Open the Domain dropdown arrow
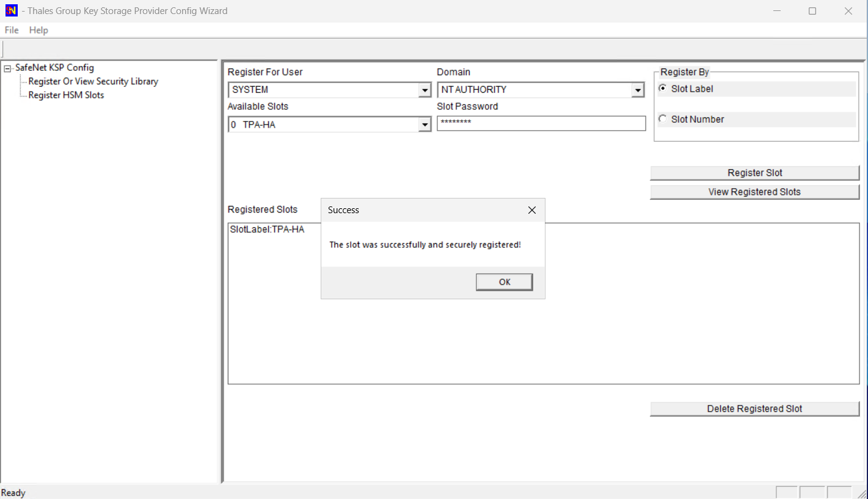868x499 pixels. tap(638, 90)
